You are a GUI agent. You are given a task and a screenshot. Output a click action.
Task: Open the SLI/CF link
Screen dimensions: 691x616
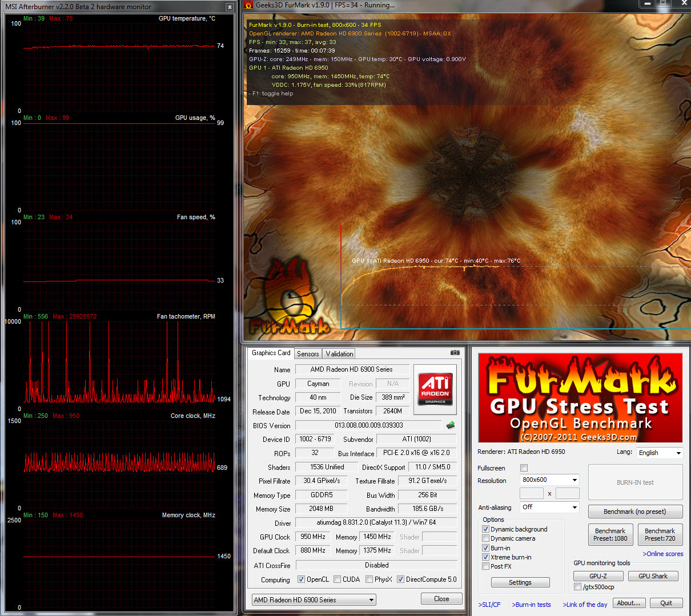tap(489, 605)
